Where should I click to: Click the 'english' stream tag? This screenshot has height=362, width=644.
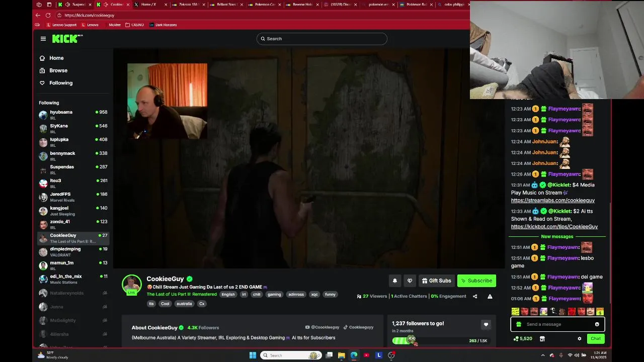click(228, 295)
